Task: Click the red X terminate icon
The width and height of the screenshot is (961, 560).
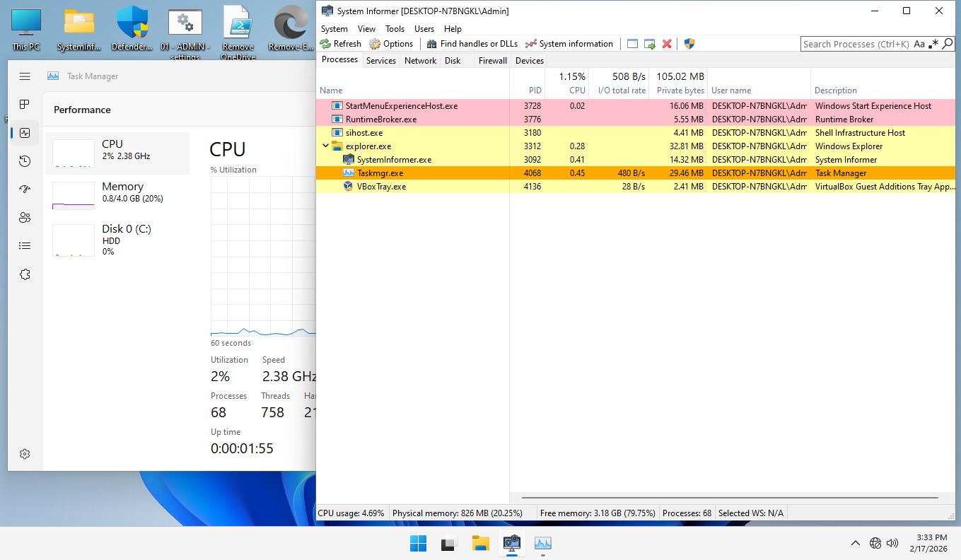Action: tap(666, 44)
